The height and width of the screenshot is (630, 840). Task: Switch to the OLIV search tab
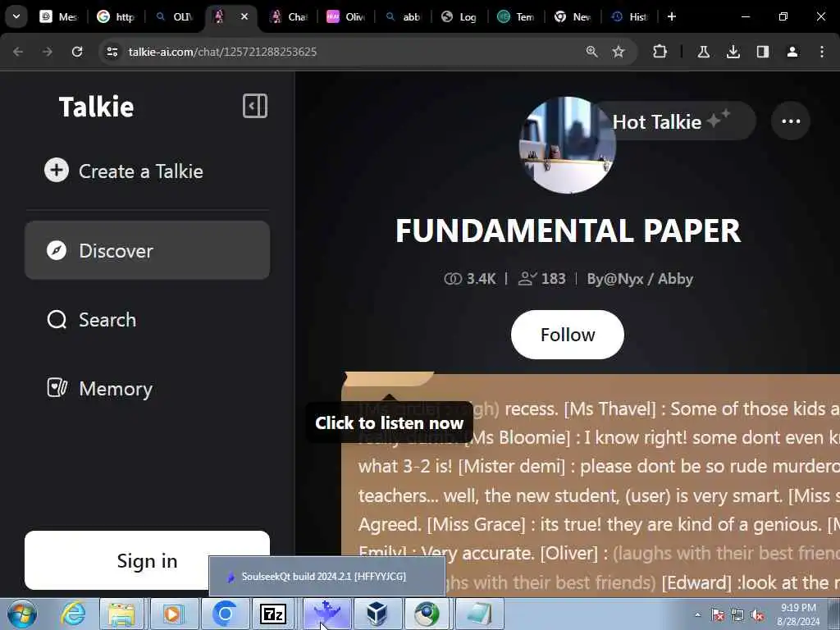tap(174, 16)
